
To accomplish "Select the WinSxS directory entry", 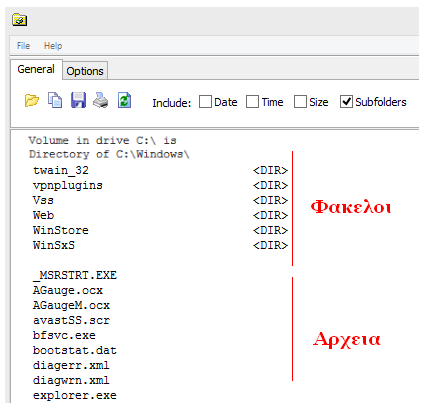I will point(160,245).
